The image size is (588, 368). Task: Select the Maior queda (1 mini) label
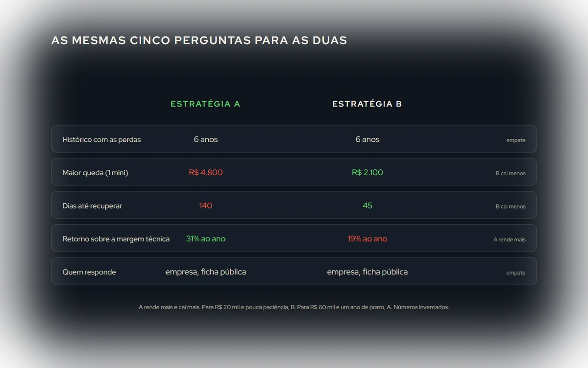[x=95, y=173]
